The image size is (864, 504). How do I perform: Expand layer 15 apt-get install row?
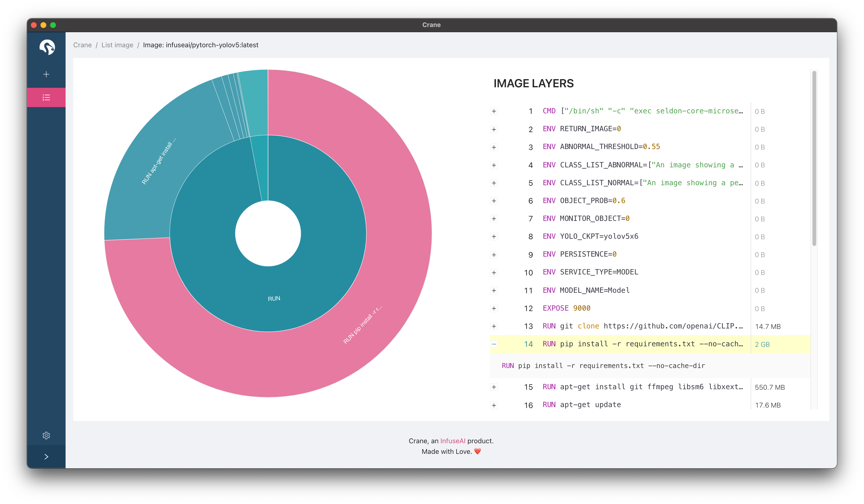(x=494, y=387)
